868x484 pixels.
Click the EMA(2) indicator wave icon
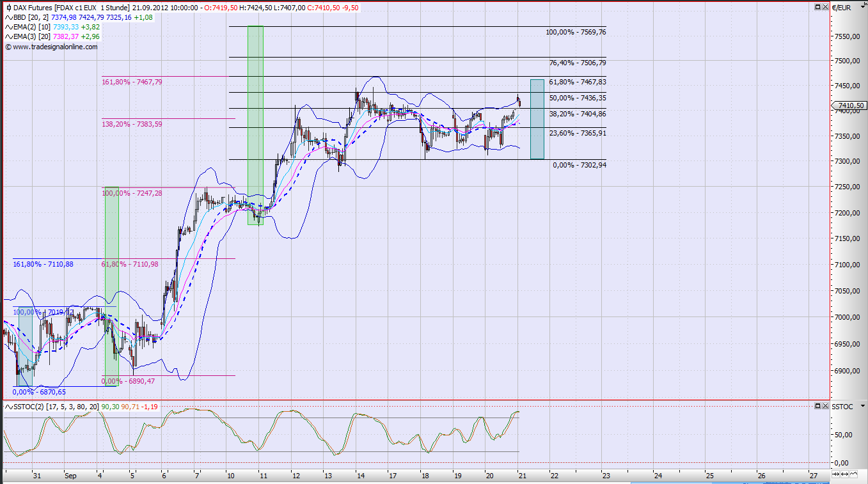pyautogui.click(x=8, y=27)
